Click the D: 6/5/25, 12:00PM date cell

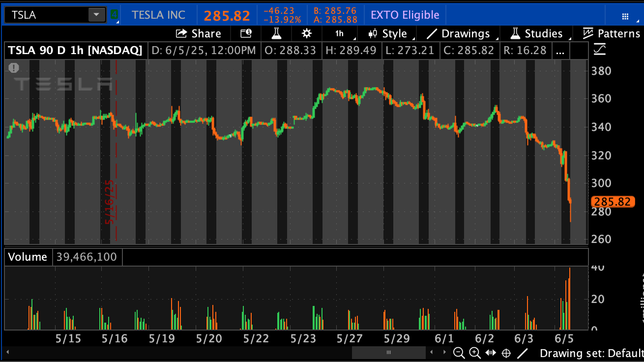[204, 50]
